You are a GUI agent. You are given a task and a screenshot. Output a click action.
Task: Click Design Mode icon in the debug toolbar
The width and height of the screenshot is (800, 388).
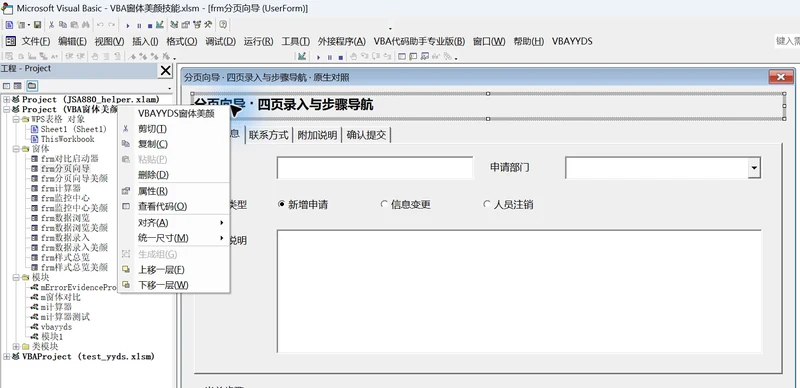(x=302, y=57)
